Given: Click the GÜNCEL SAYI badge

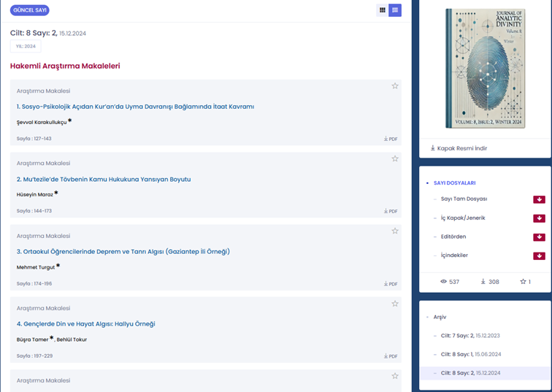Looking at the screenshot, I should [x=29, y=10].
